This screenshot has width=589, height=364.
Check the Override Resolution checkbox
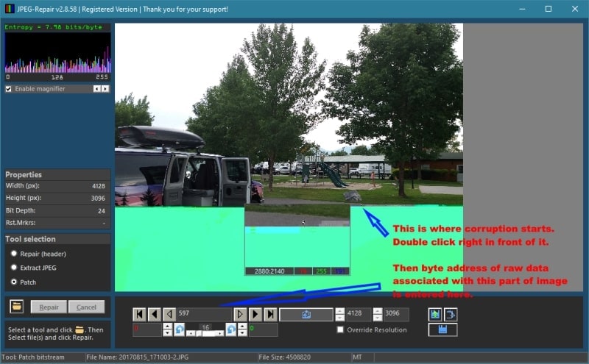(340, 329)
